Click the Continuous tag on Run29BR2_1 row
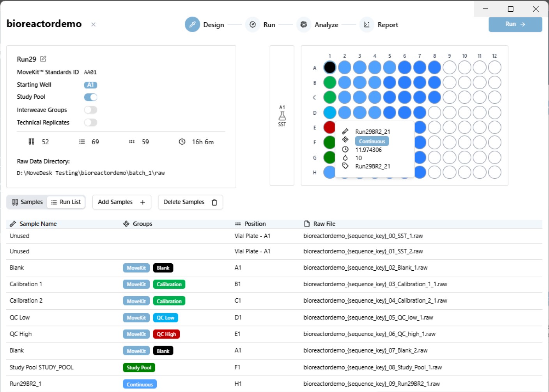The height and width of the screenshot is (392, 549). click(140, 384)
